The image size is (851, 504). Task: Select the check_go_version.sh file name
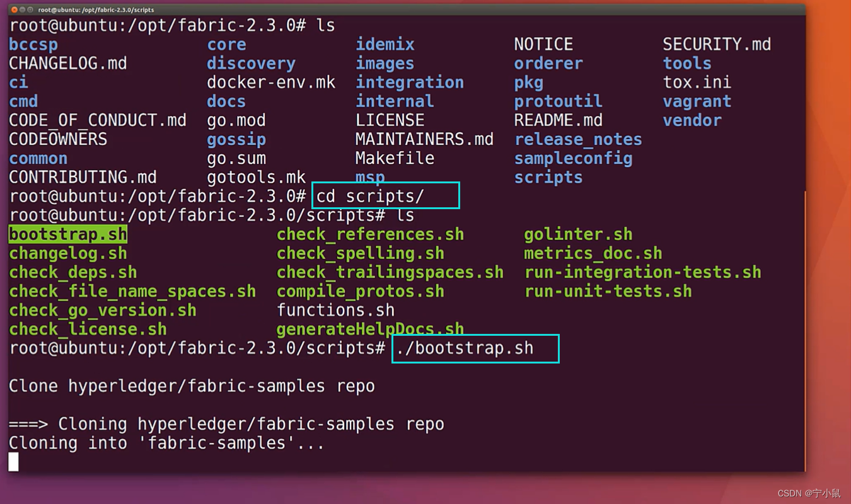(x=103, y=311)
